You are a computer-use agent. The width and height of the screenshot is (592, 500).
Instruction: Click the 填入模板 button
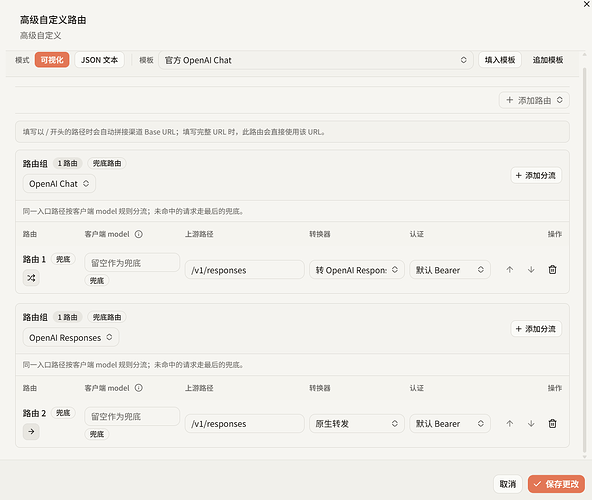click(500, 60)
